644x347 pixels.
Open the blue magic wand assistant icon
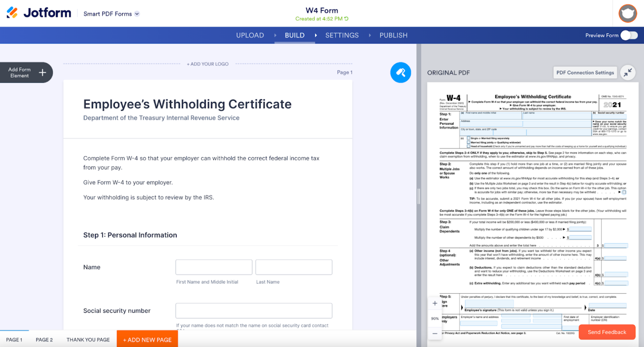(400, 72)
